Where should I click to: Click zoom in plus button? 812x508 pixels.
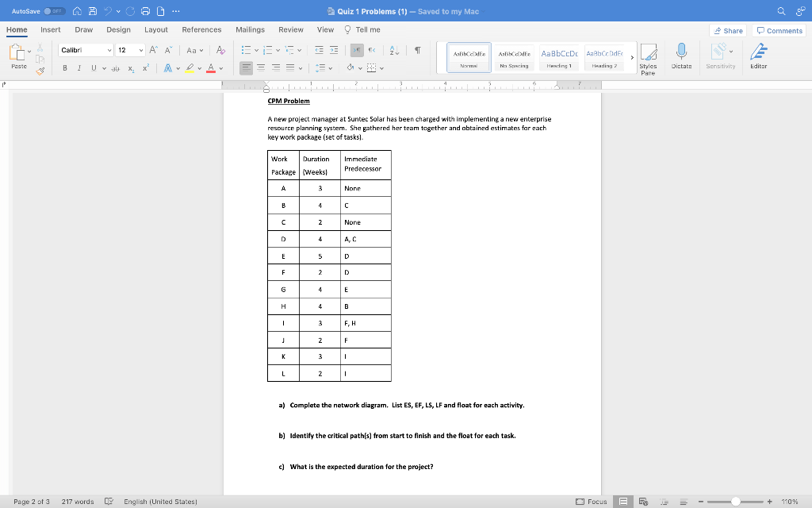click(x=770, y=502)
